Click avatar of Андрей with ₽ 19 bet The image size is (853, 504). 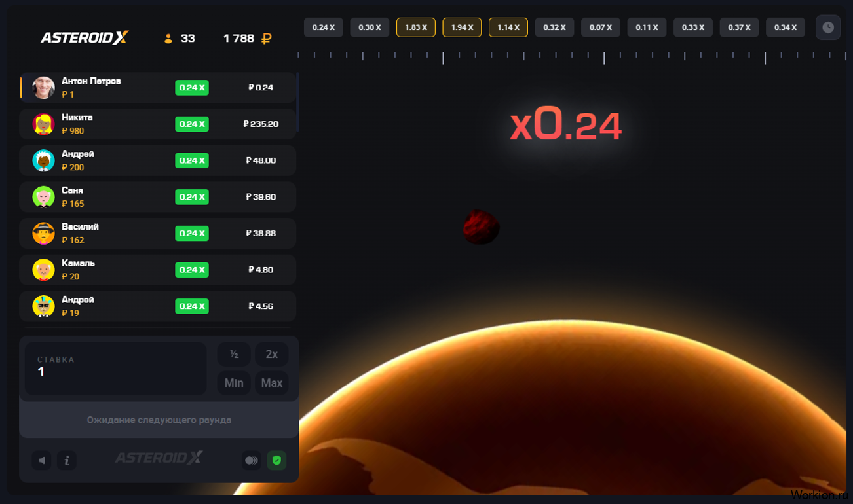[44, 306]
